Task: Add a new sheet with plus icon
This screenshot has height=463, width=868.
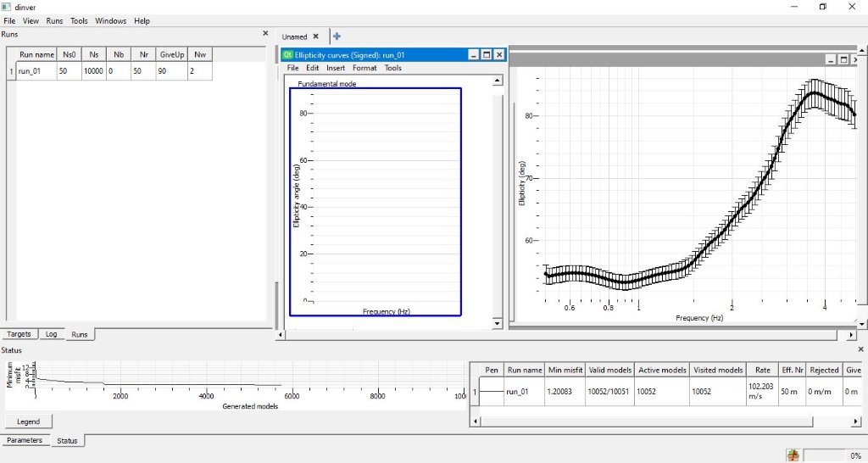Action: [x=337, y=36]
